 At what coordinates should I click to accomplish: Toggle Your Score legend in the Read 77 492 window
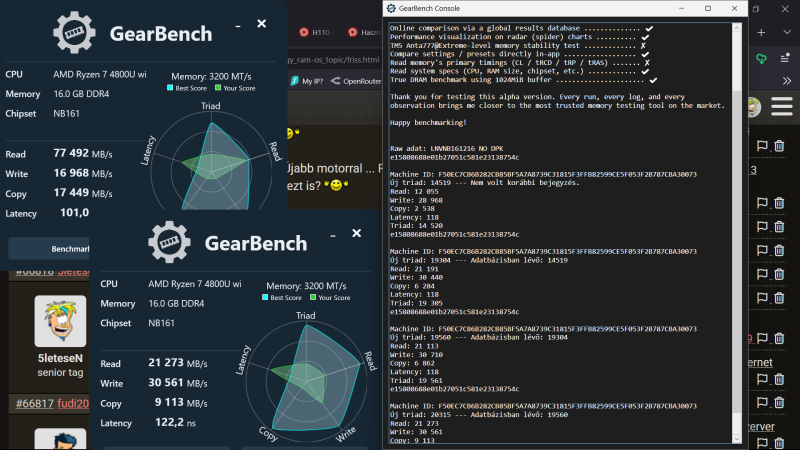235,88
